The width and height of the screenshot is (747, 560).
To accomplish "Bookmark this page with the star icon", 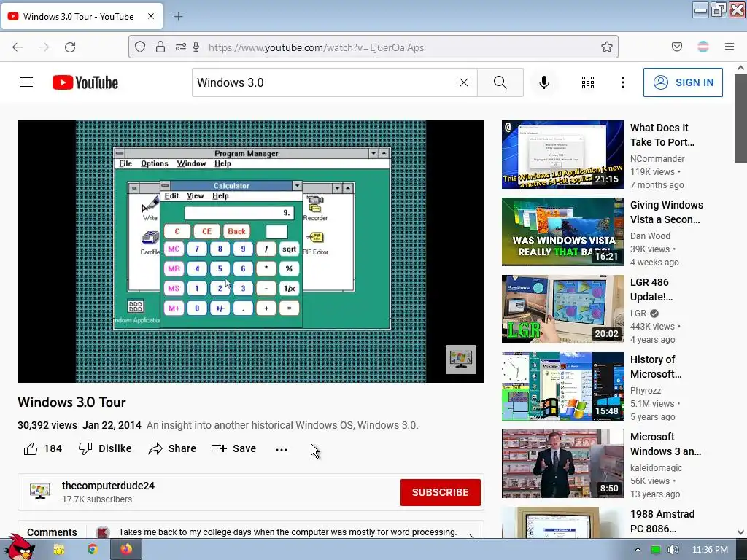I will point(606,47).
